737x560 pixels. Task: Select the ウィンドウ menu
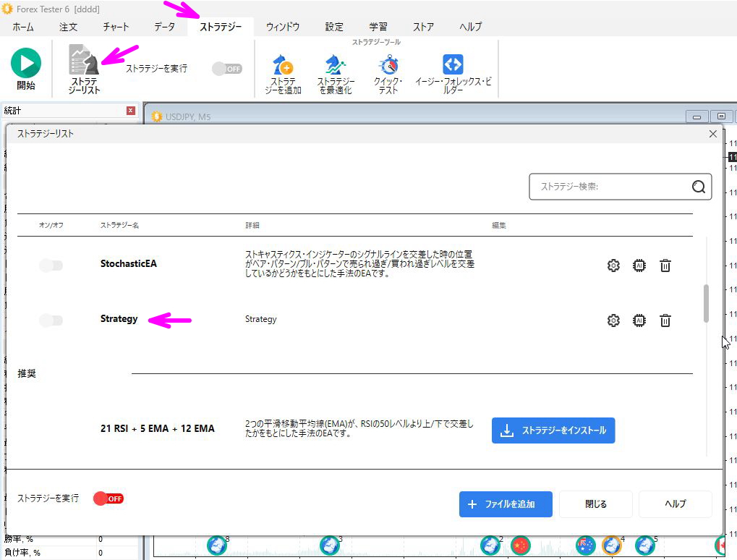pyautogui.click(x=282, y=27)
